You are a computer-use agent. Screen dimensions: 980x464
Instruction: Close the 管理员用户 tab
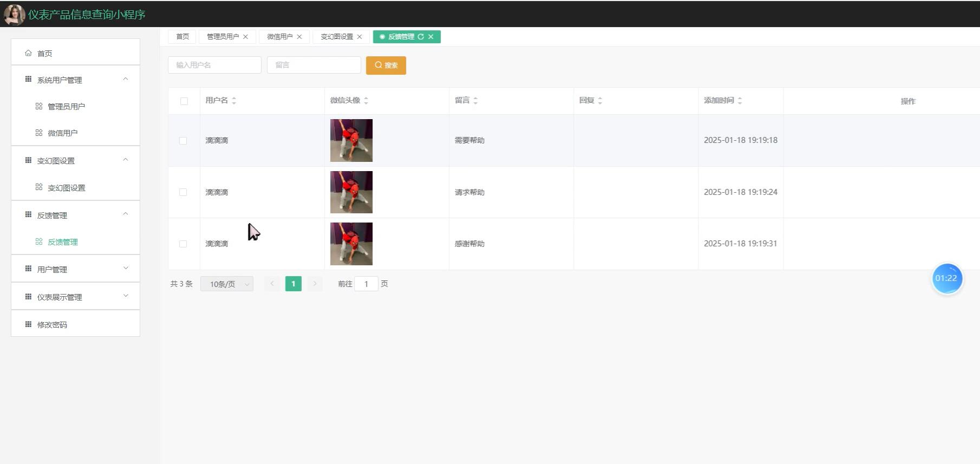(x=245, y=37)
